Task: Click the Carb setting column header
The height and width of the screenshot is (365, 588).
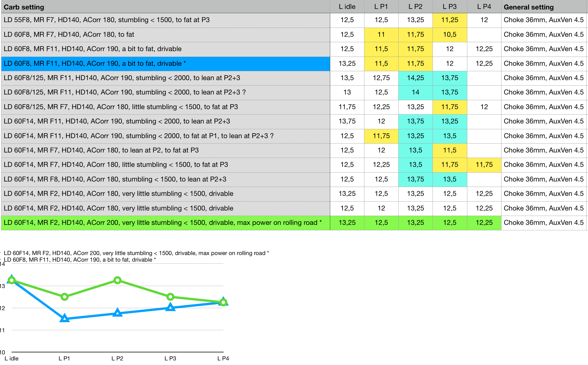Action: click(24, 7)
